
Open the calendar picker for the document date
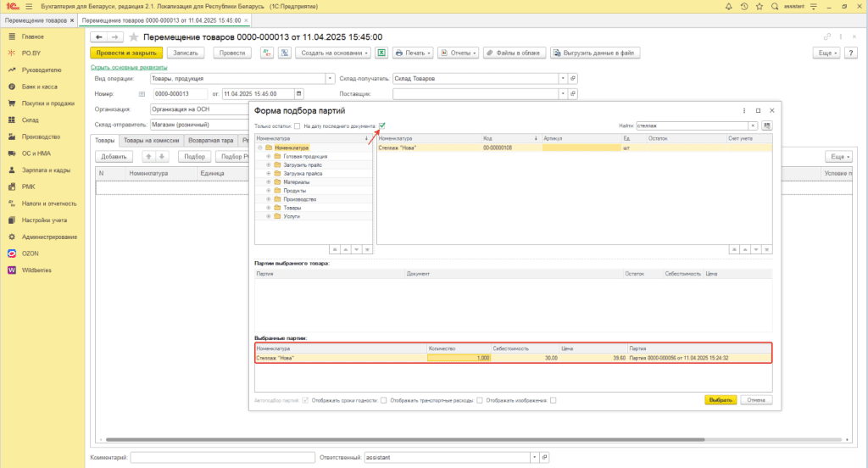(x=299, y=93)
